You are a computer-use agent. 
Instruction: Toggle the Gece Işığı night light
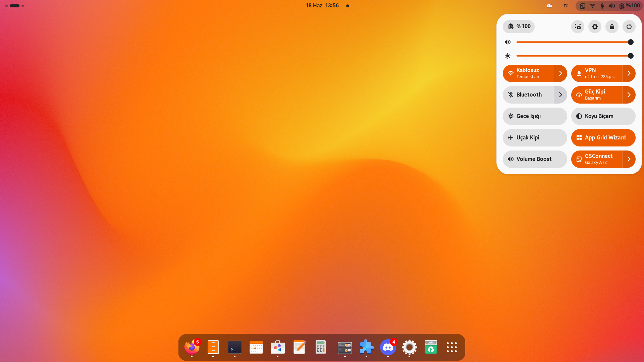(x=535, y=116)
